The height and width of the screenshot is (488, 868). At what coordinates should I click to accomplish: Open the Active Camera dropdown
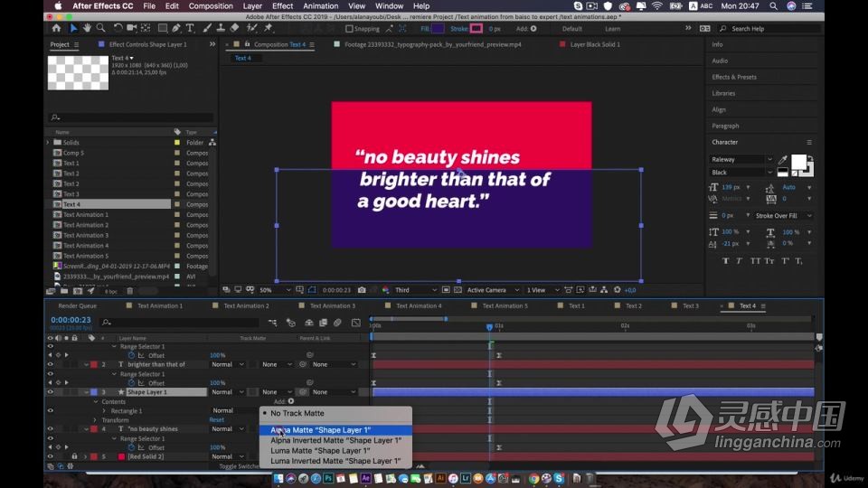click(493, 290)
